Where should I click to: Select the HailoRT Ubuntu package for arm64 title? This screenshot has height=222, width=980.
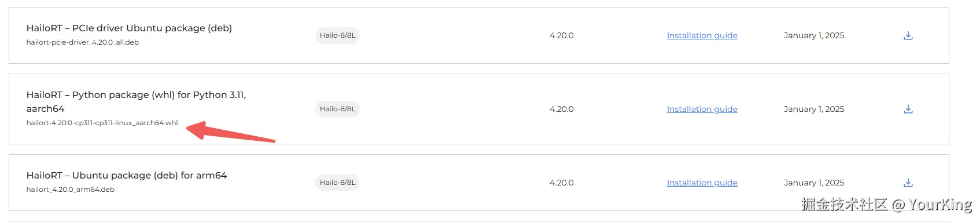[x=127, y=175]
